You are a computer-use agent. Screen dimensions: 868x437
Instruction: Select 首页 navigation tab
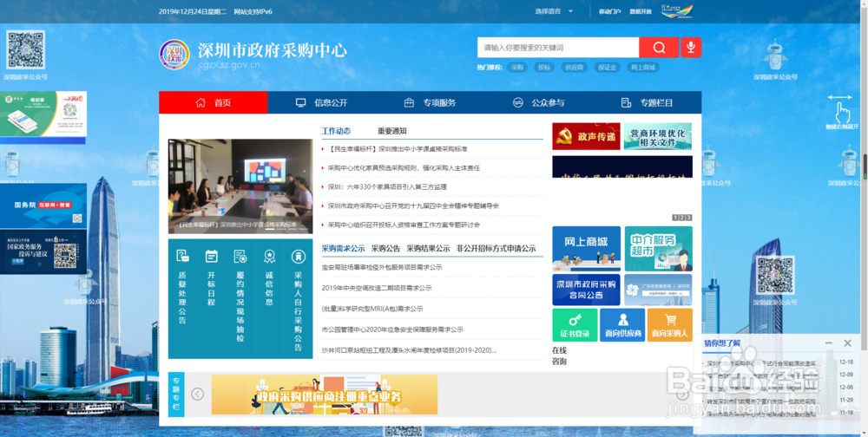tap(214, 102)
